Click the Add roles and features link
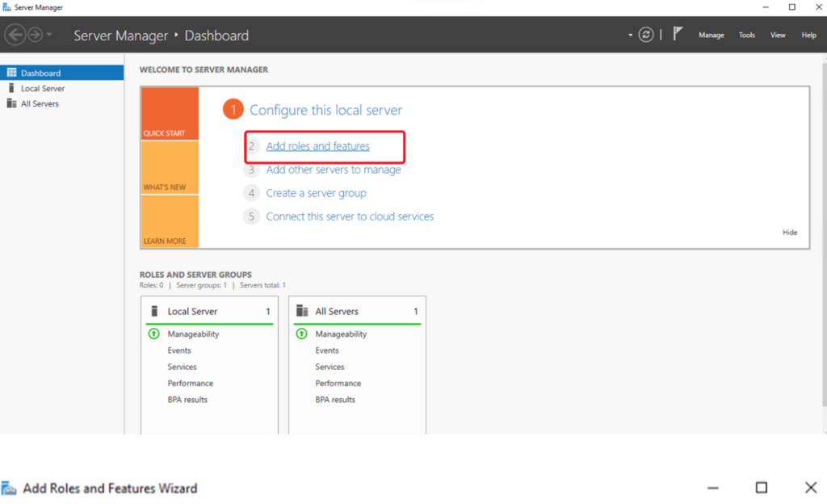Viewport: 827px width, 504px height. click(x=317, y=146)
